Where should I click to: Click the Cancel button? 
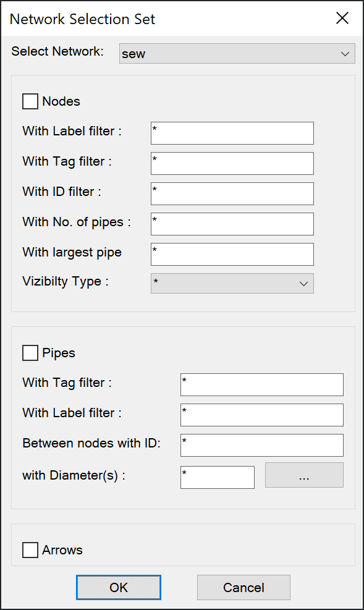coord(243,587)
